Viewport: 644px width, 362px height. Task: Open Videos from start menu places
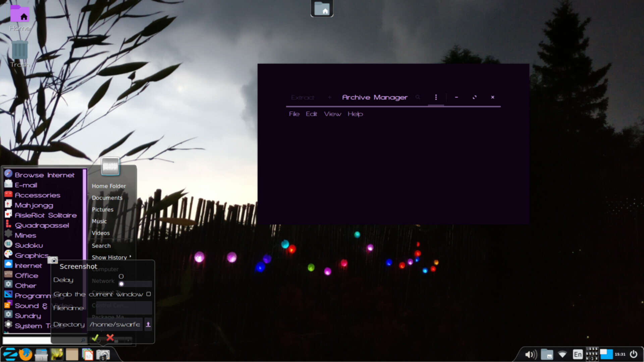101,233
